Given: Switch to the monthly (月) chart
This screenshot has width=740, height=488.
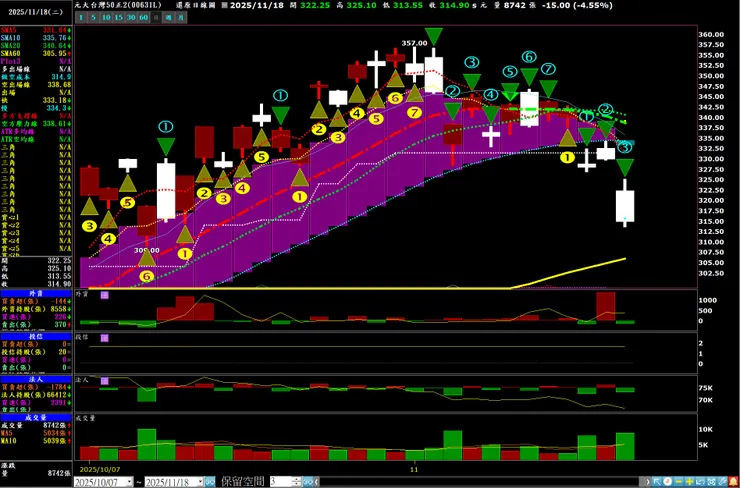Looking at the screenshot, I should point(181,17).
